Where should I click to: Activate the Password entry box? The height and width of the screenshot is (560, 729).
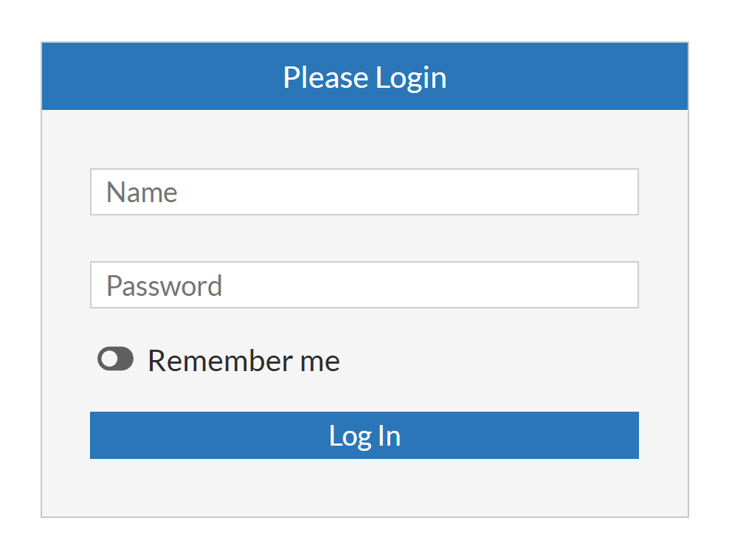pyautogui.click(x=364, y=285)
